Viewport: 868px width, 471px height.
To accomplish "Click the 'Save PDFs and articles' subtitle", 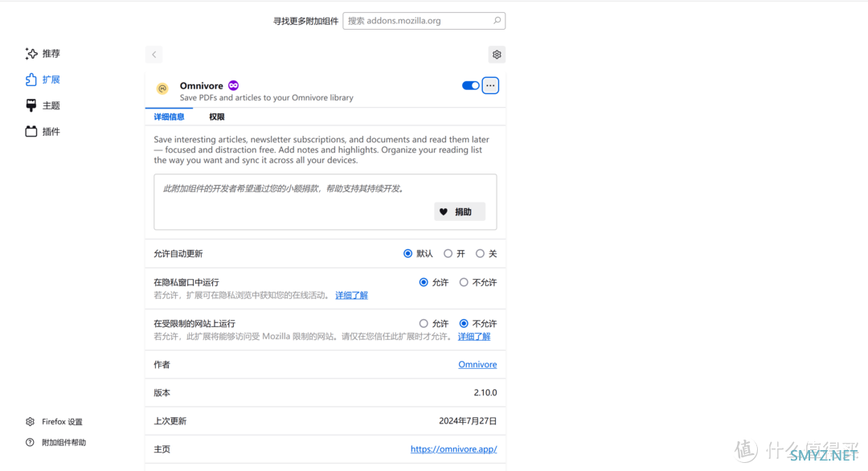I will pos(266,97).
